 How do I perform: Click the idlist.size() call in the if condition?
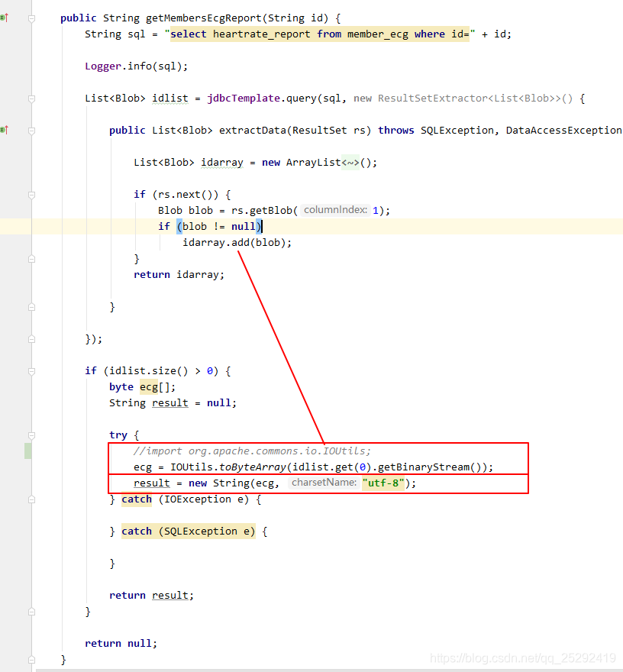[x=149, y=370]
